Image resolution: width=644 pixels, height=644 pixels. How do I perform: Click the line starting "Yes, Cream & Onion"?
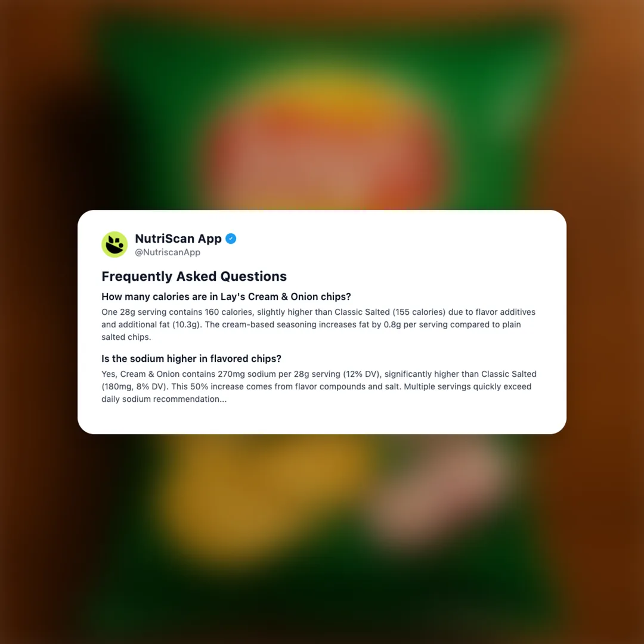[318, 374]
